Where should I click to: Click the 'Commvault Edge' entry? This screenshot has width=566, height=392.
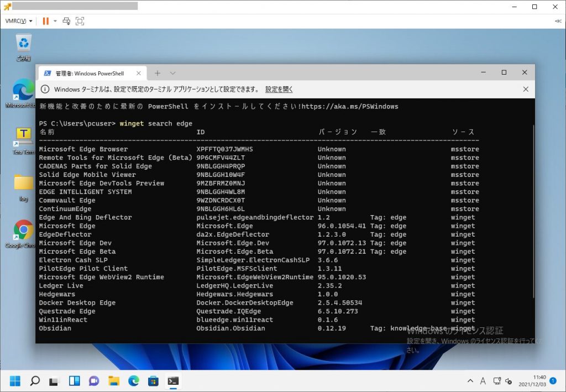coord(67,200)
